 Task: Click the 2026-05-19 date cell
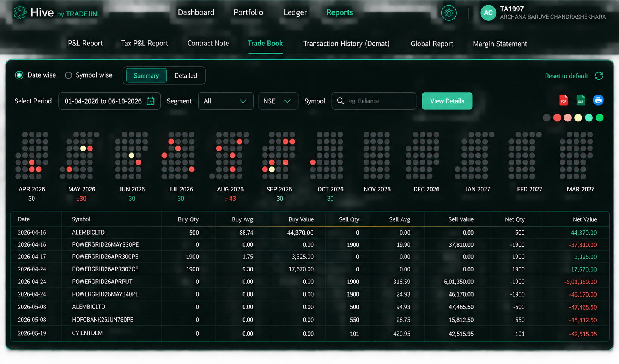click(x=32, y=333)
